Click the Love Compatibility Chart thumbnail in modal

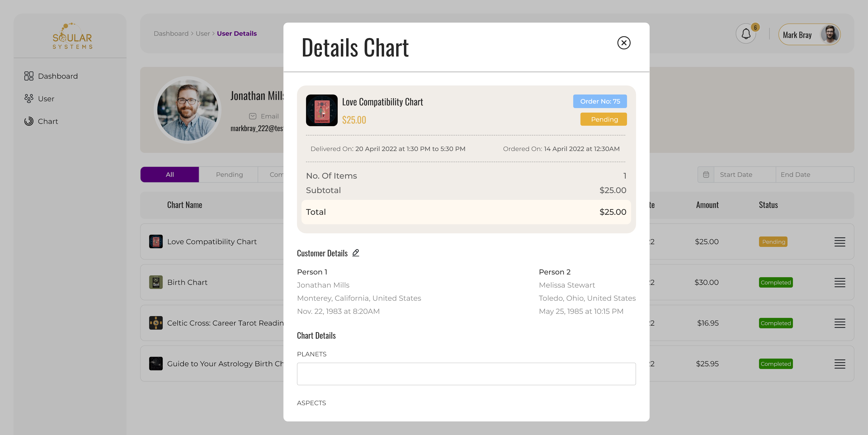tap(321, 110)
